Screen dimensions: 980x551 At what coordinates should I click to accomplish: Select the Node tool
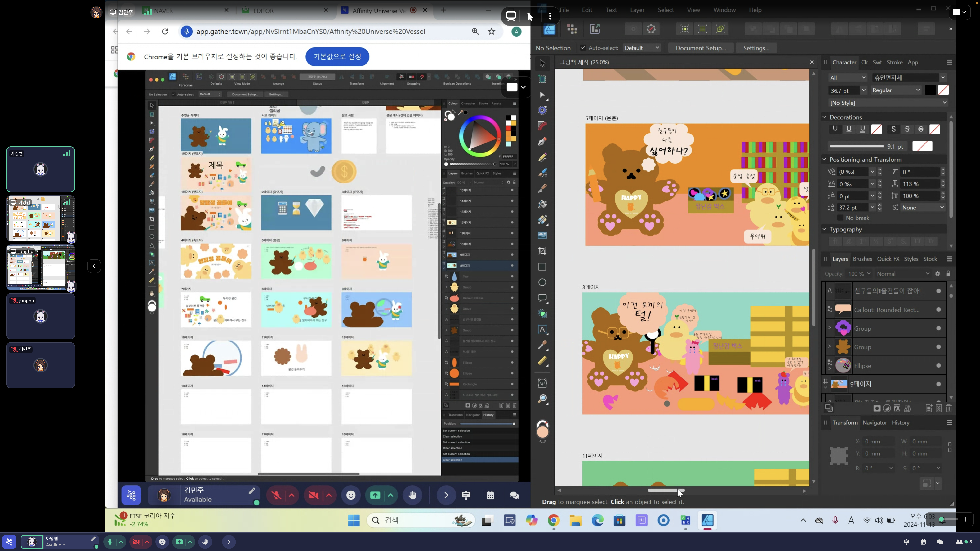[x=542, y=95]
